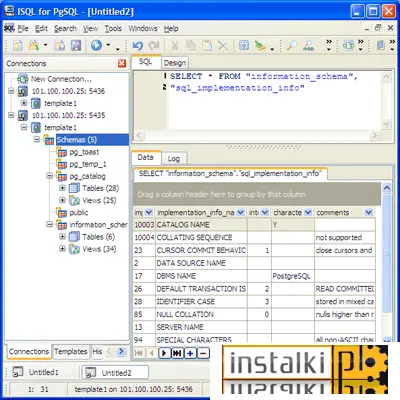Screen dimensions: 400x400
Task: Open dropdown arrow beside Open file icon
Action: coord(46,45)
